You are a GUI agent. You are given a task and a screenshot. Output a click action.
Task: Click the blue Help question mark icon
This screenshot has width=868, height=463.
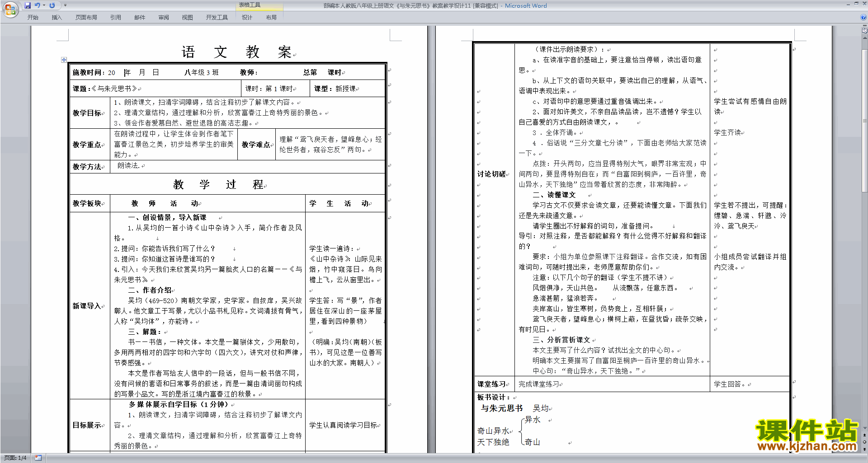tap(863, 17)
